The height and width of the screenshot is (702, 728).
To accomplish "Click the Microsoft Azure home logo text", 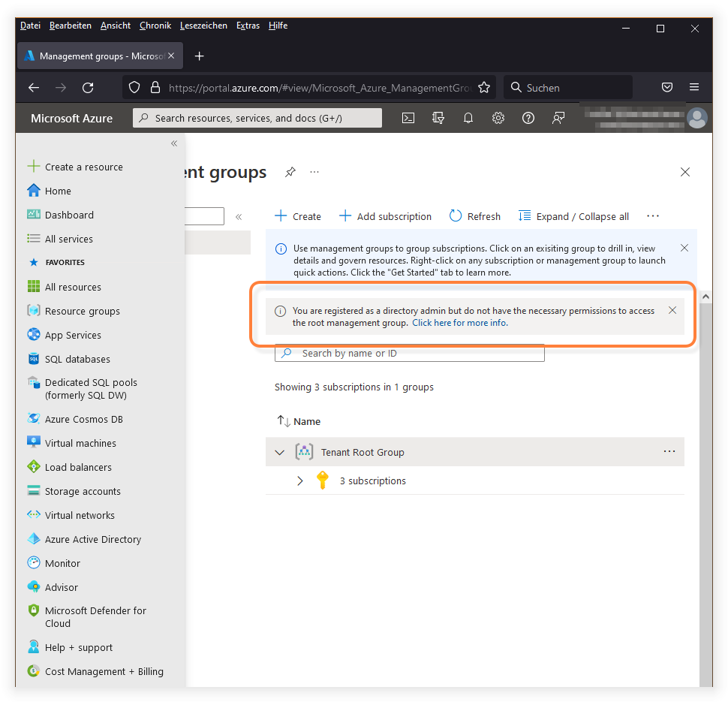I will (x=71, y=118).
